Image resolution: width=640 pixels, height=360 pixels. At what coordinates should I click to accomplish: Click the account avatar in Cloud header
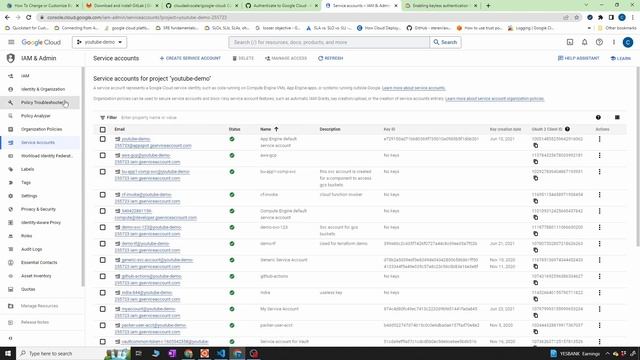pyautogui.click(x=628, y=42)
